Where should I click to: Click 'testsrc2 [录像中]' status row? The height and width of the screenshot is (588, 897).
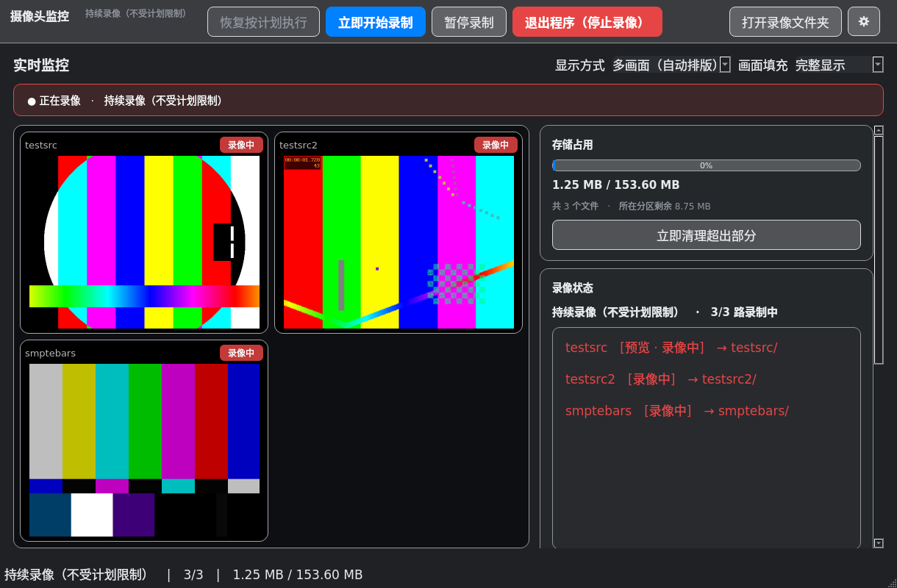pyautogui.click(x=660, y=379)
